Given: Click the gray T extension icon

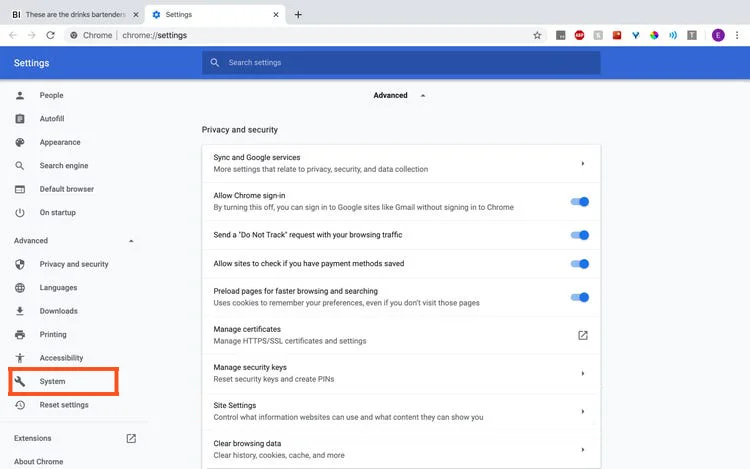Looking at the screenshot, I should tap(692, 35).
